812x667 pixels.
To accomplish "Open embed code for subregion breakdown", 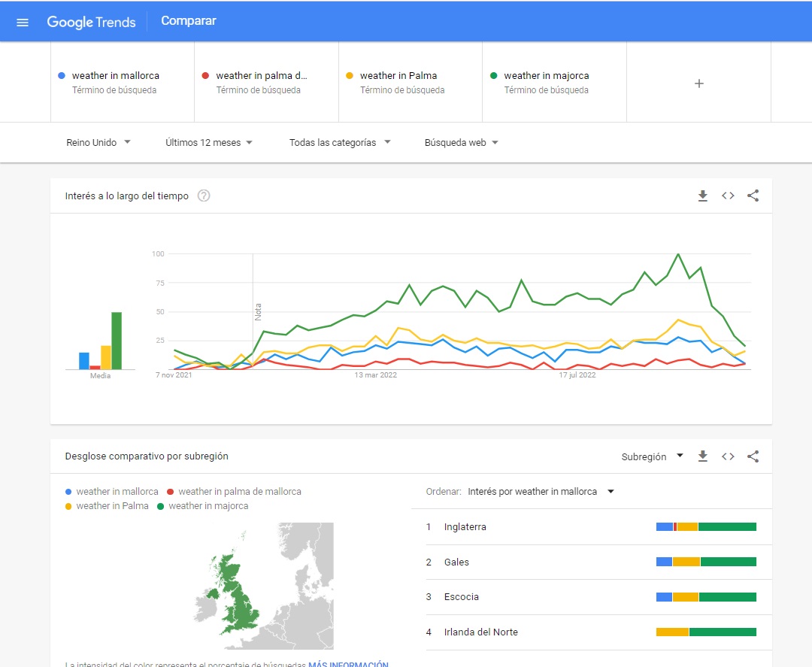I will point(728,456).
